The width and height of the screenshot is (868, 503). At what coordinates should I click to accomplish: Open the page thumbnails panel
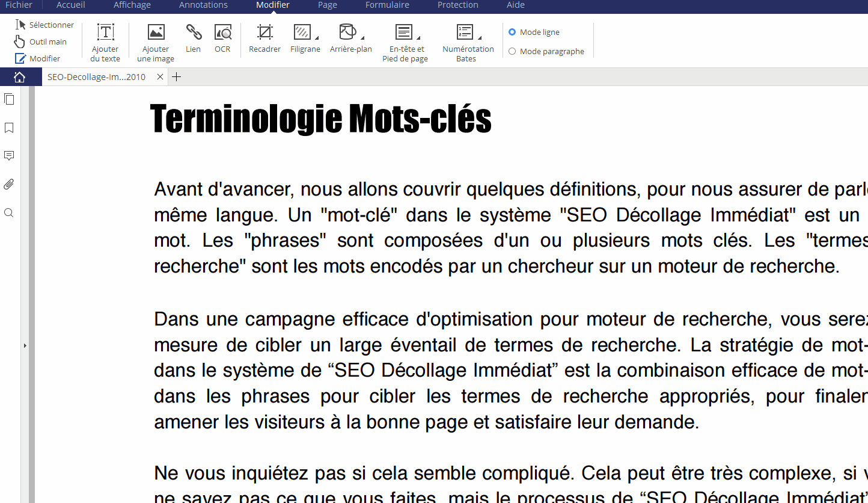click(9, 99)
